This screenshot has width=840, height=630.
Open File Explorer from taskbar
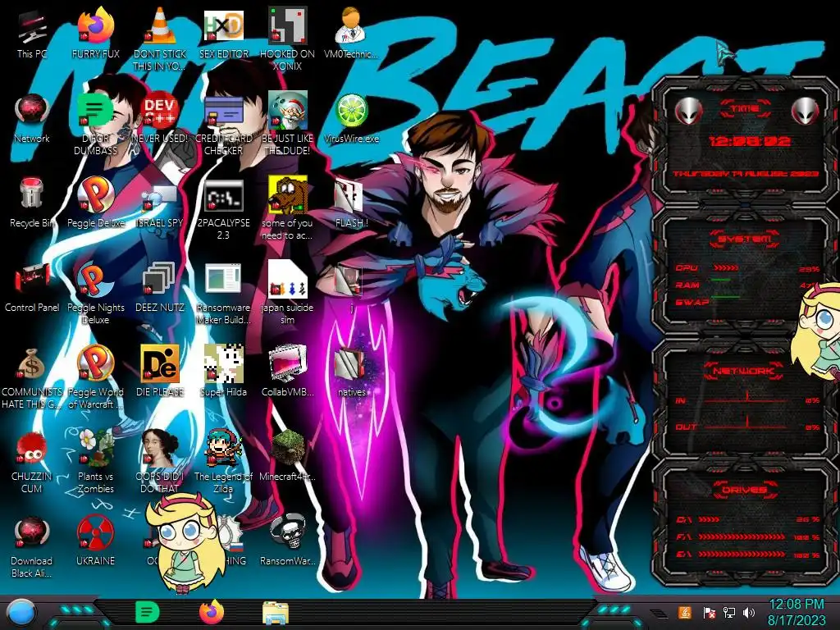pyautogui.click(x=276, y=613)
